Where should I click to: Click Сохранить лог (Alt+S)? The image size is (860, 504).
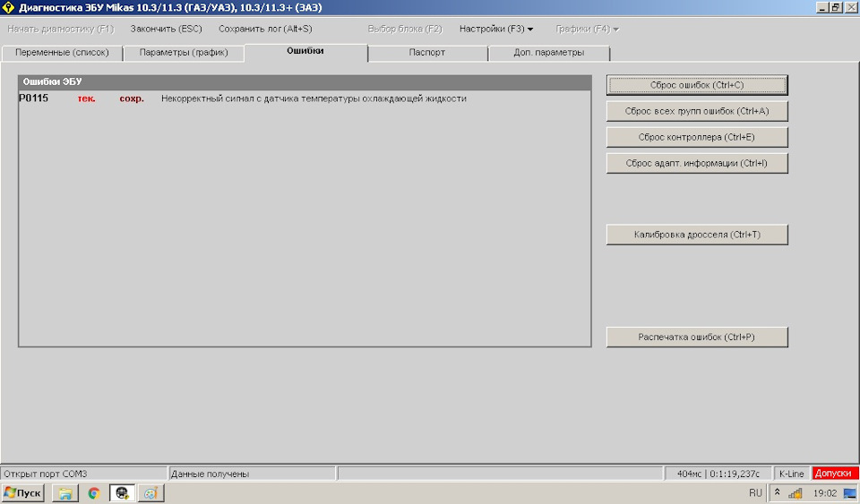pos(265,29)
